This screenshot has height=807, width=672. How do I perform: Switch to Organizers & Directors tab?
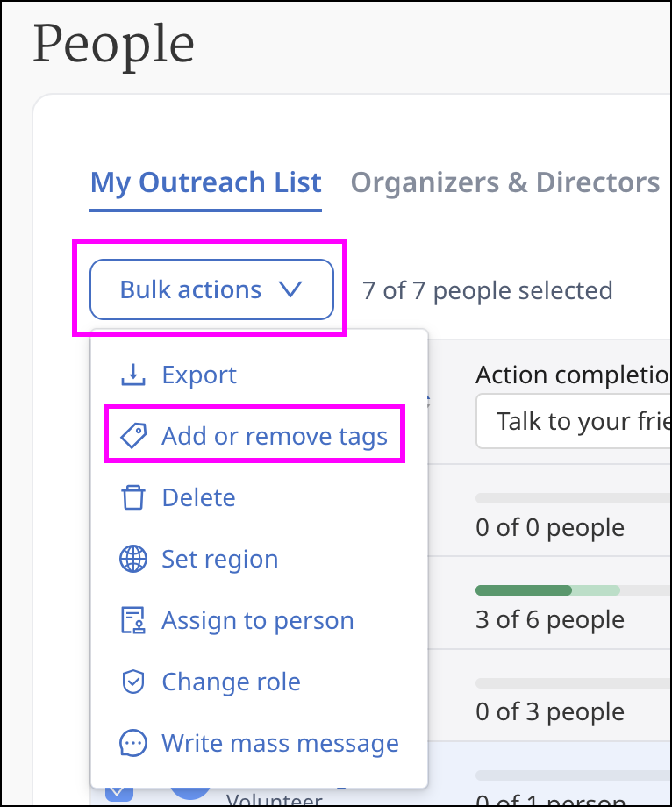click(x=504, y=182)
